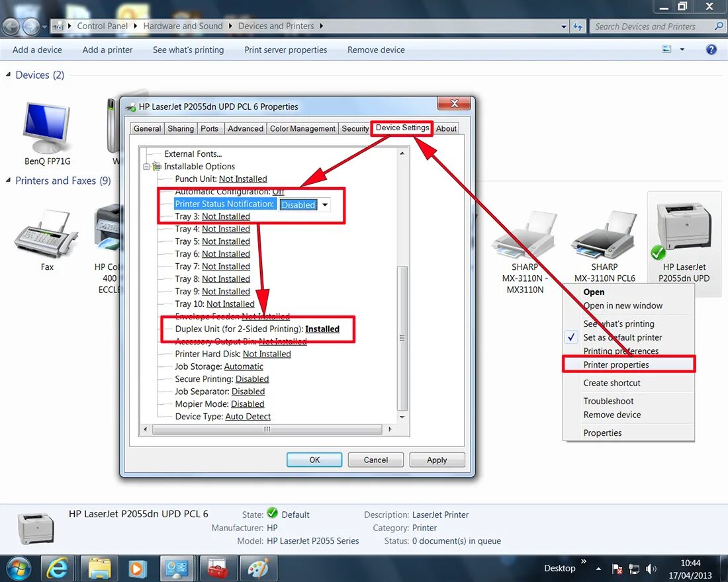Switch to the General tab
The width and height of the screenshot is (728, 582).
(x=147, y=128)
